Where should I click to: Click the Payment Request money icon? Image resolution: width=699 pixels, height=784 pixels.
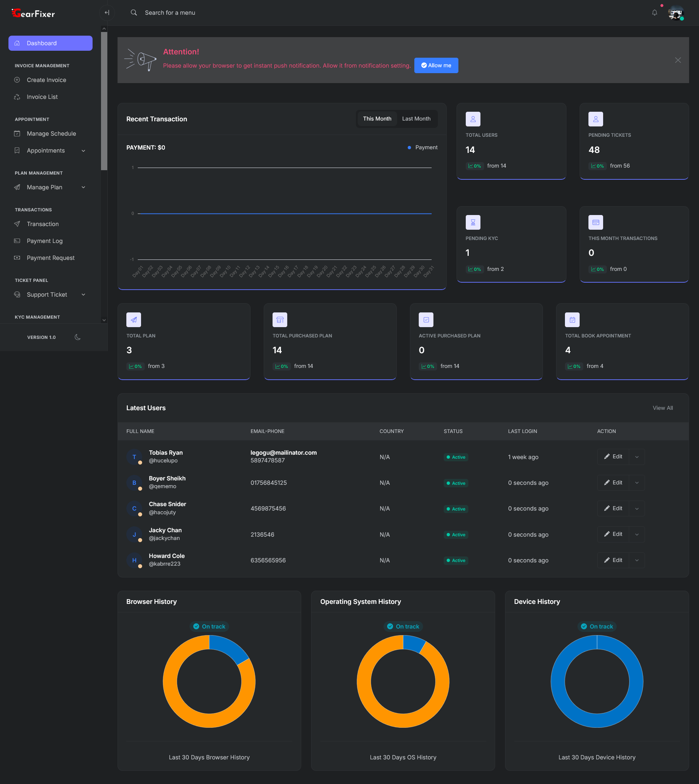(x=17, y=258)
